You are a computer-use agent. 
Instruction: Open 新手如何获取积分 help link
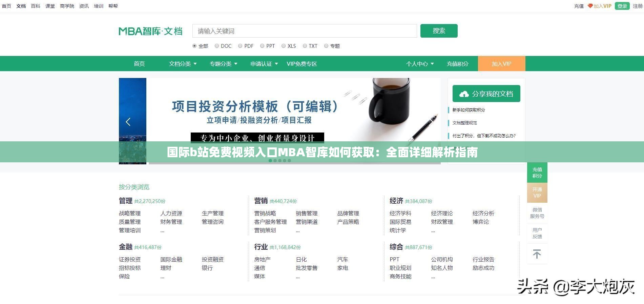pos(469,110)
